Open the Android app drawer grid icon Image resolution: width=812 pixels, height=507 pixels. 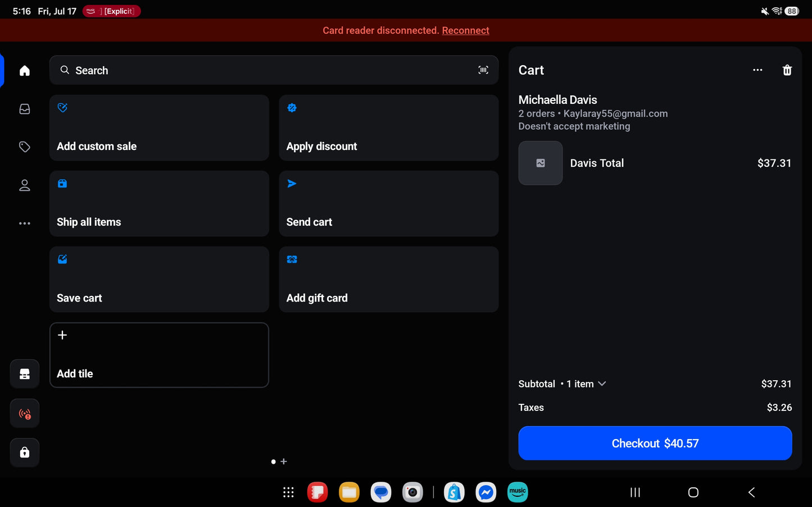point(288,492)
